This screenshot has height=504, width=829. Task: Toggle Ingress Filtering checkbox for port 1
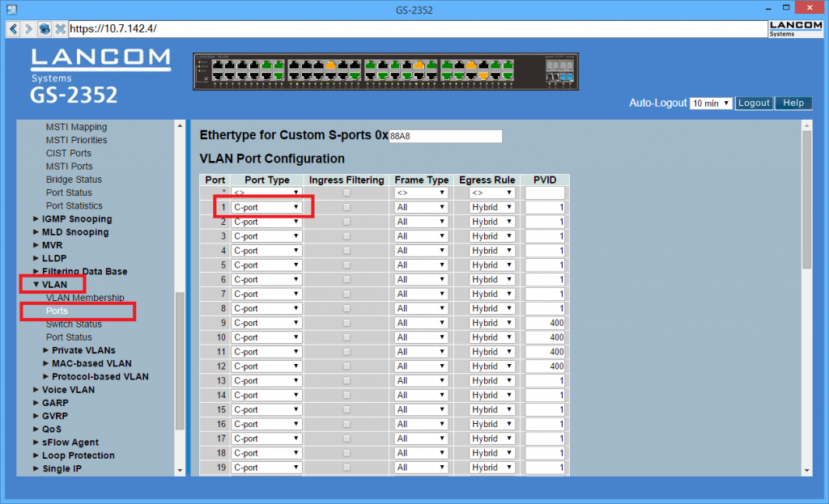[x=346, y=206]
